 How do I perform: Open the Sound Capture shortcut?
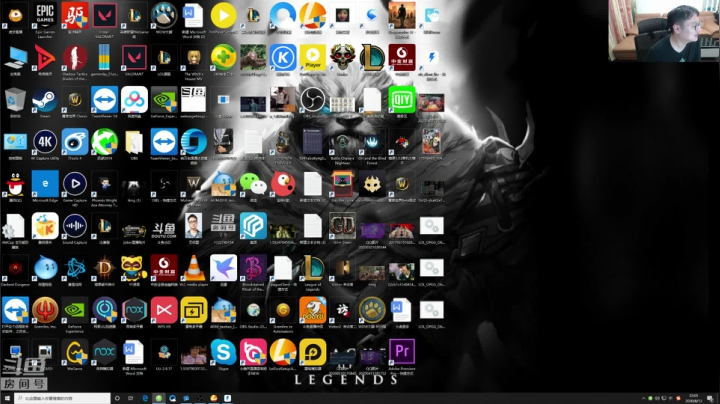pos(75,226)
